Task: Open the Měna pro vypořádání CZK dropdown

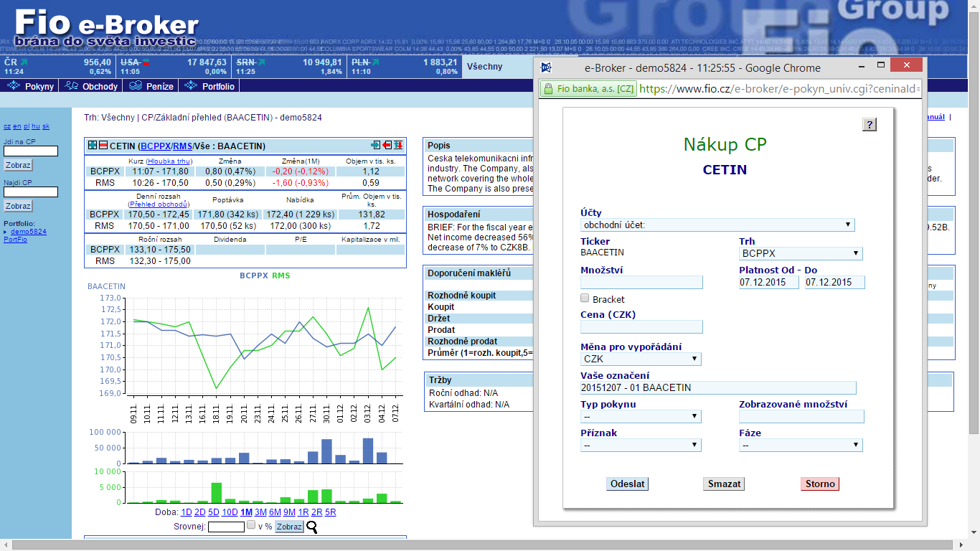Action: coord(641,359)
